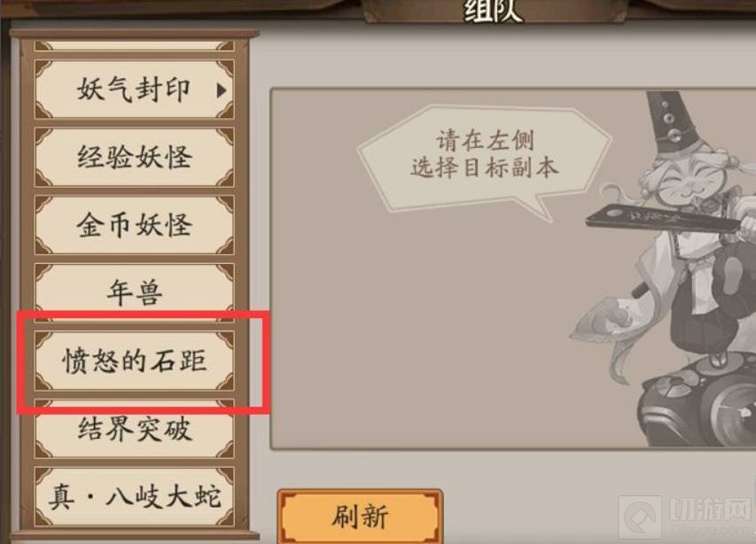The width and height of the screenshot is (756, 544).
Task: Select the 真·八岐大蛇 dungeon
Action: click(x=135, y=497)
